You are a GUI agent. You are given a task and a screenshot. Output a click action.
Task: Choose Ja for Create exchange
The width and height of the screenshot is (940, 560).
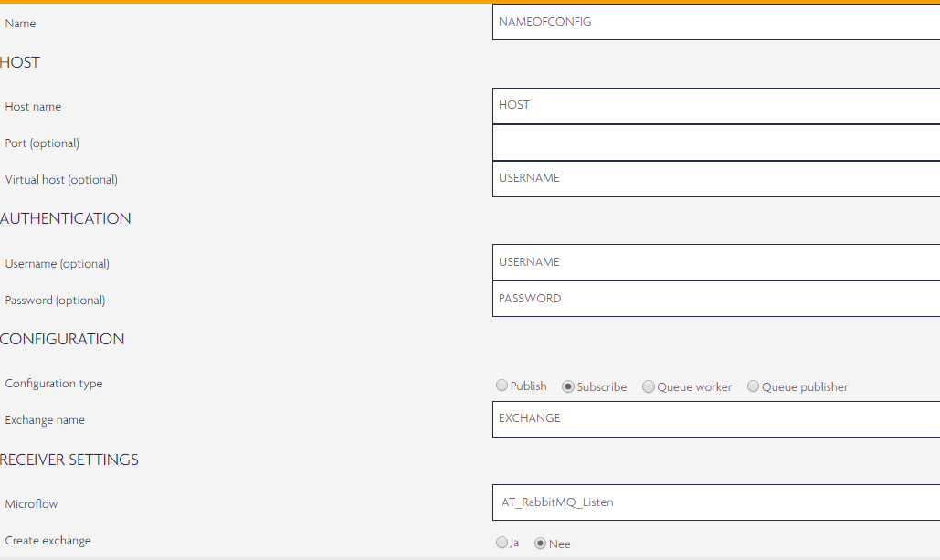coord(502,543)
